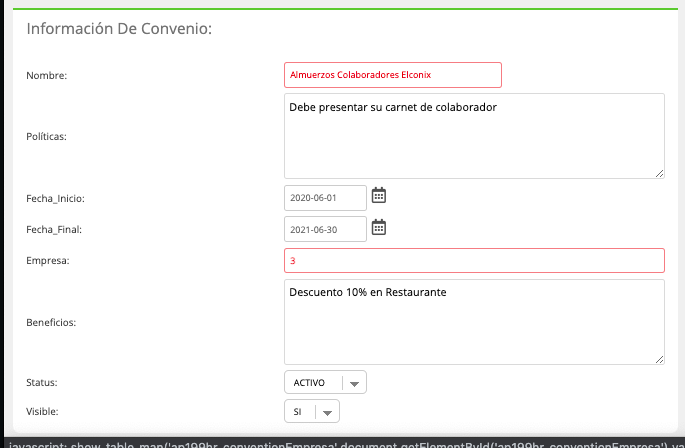Click the resize handle of Políticas textarea
The width and height of the screenshot is (685, 448).
(659, 174)
